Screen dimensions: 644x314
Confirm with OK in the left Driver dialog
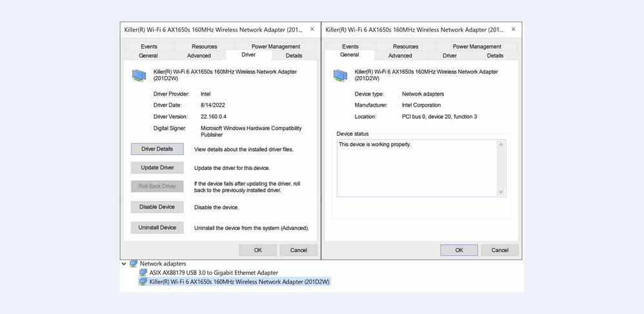tap(258, 250)
